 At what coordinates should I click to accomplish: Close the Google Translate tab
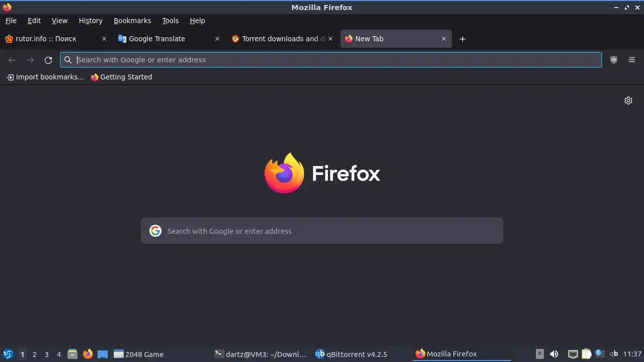pyautogui.click(x=217, y=39)
